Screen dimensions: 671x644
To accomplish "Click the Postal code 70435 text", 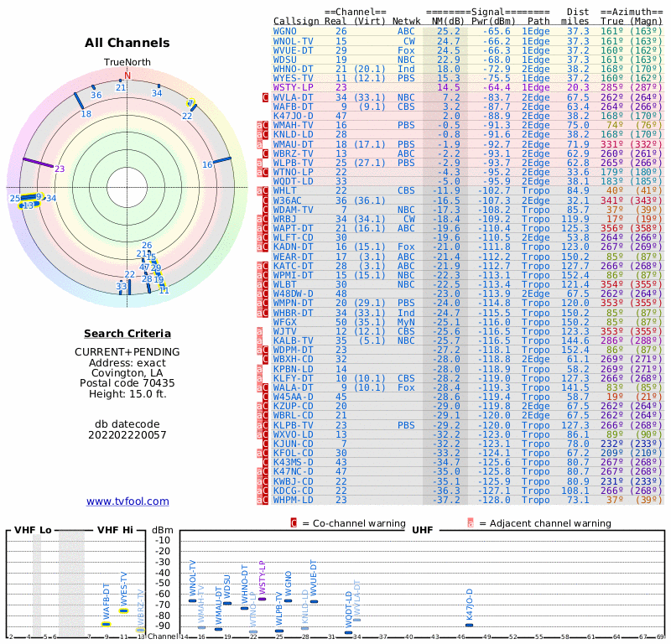I will tap(127, 383).
